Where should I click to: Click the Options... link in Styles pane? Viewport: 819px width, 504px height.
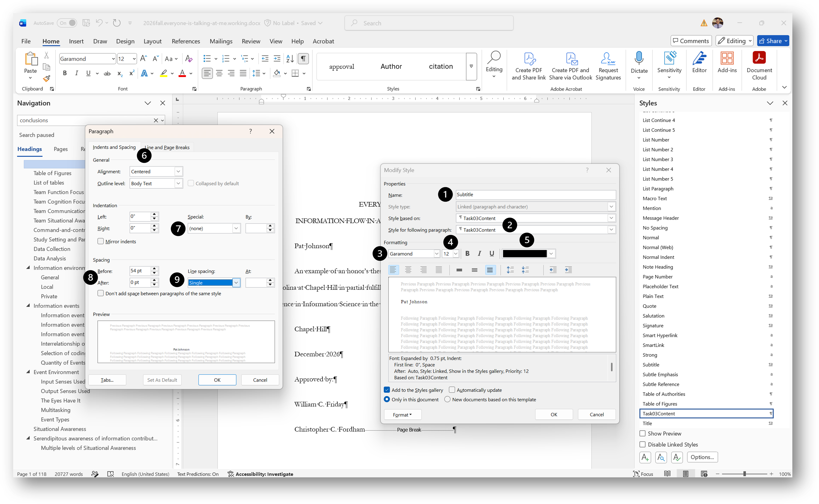(702, 457)
